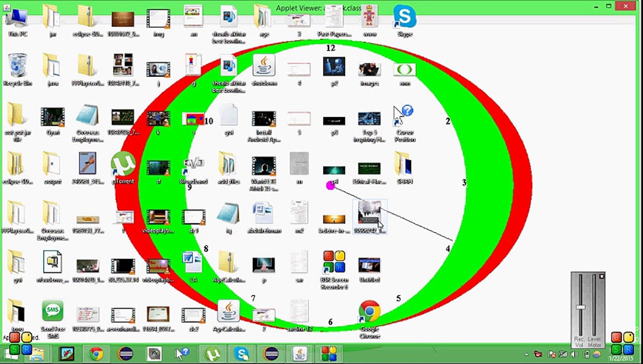Open the help pointer app in taskbar
643x364 pixels.
click(x=183, y=354)
